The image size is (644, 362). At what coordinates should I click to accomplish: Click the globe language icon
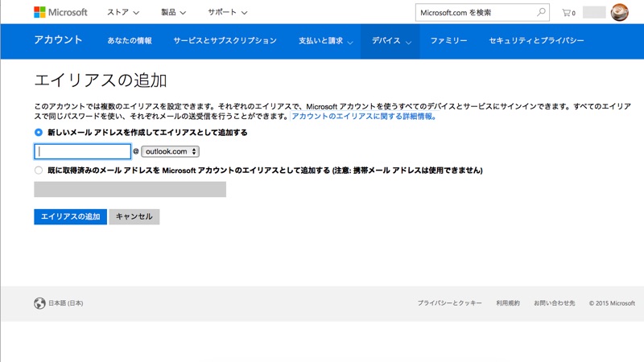39,303
